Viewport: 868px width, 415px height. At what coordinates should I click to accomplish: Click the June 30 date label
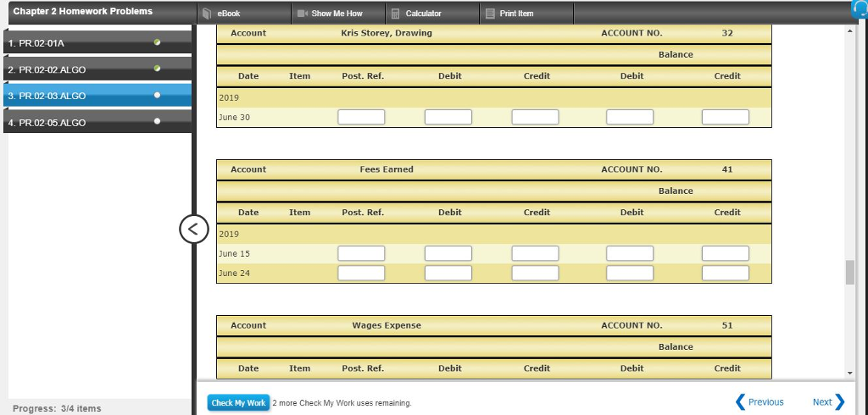[x=234, y=118]
